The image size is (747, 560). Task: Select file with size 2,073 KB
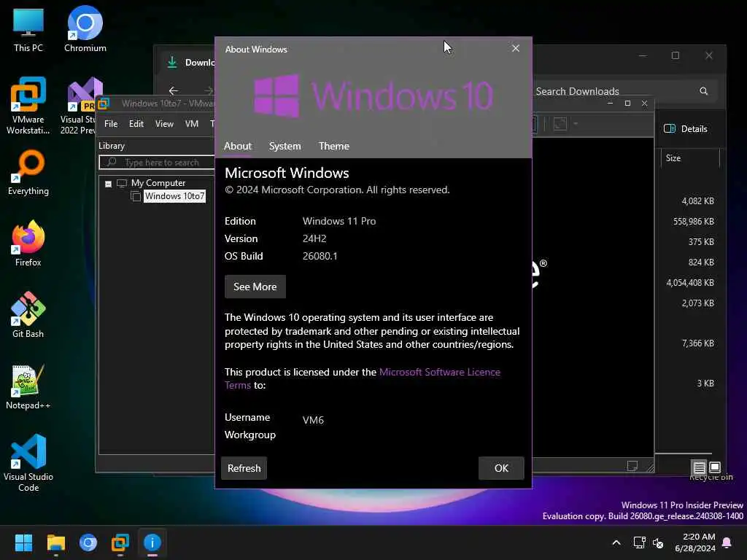tap(698, 303)
